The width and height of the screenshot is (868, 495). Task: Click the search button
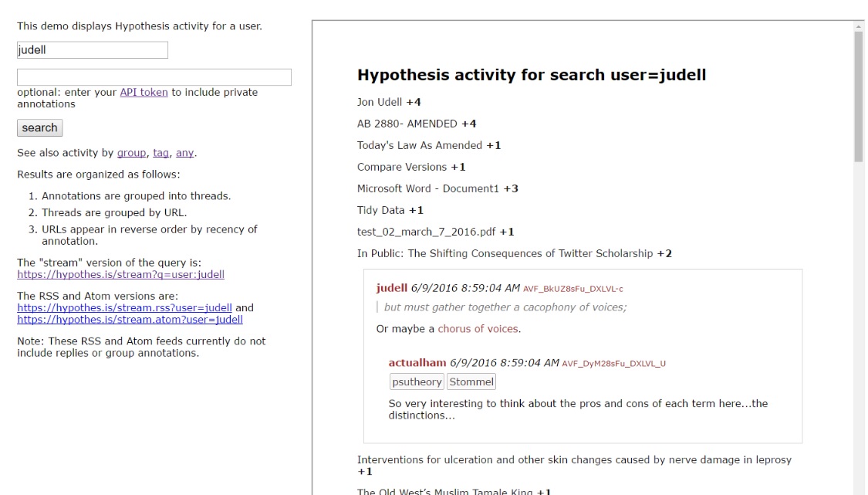pyautogui.click(x=40, y=127)
